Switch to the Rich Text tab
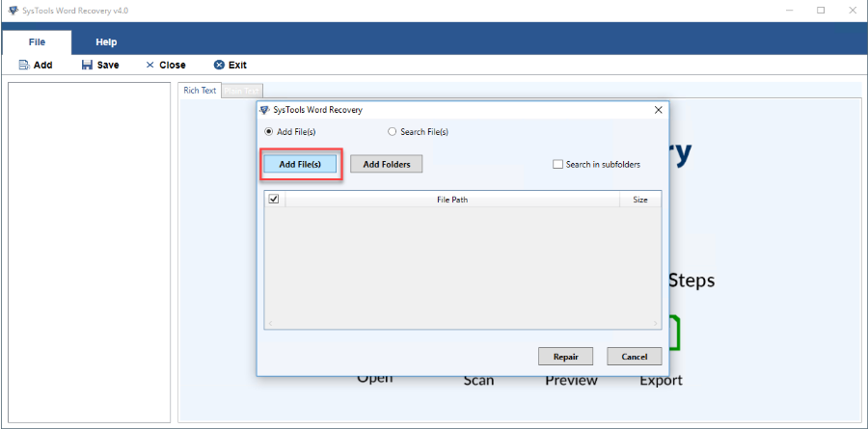The height and width of the screenshot is (429, 868). [x=200, y=91]
